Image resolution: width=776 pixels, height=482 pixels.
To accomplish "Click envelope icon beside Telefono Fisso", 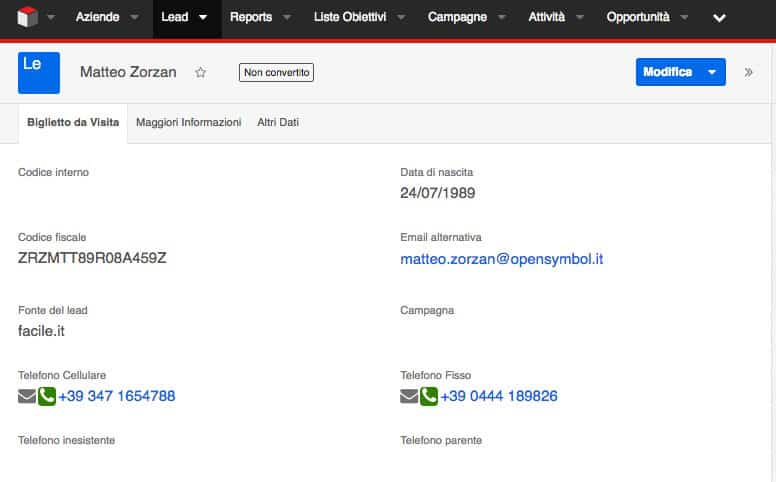I will [x=409, y=396].
